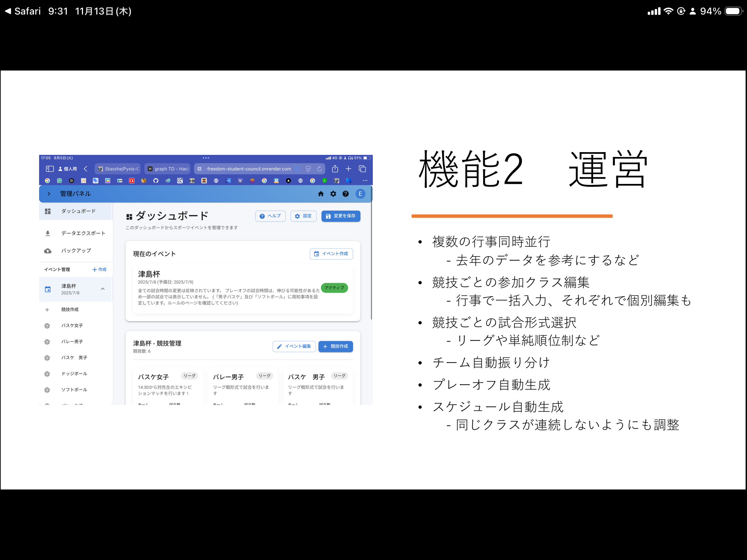The image size is (747, 560).
Task: Open the E profile avatar menu
Action: 360,194
